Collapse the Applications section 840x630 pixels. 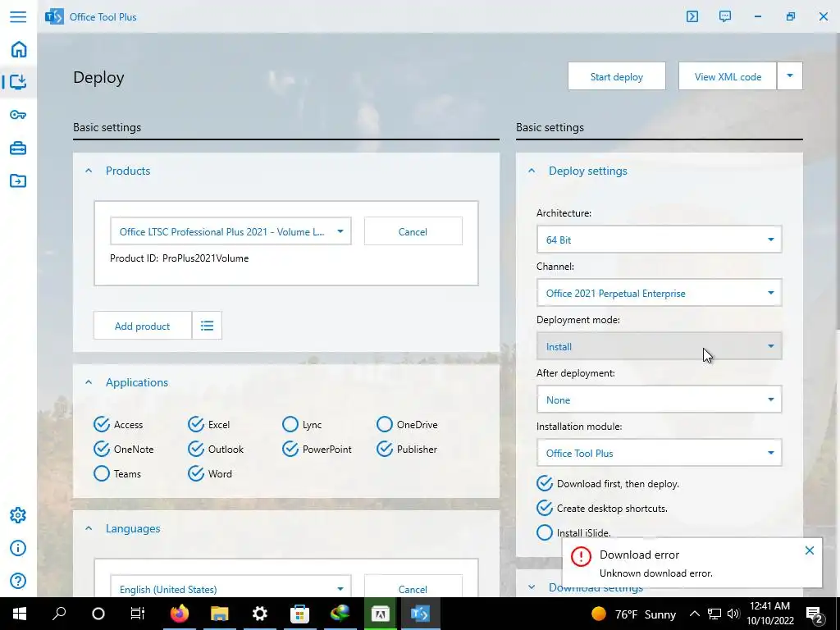coord(89,382)
